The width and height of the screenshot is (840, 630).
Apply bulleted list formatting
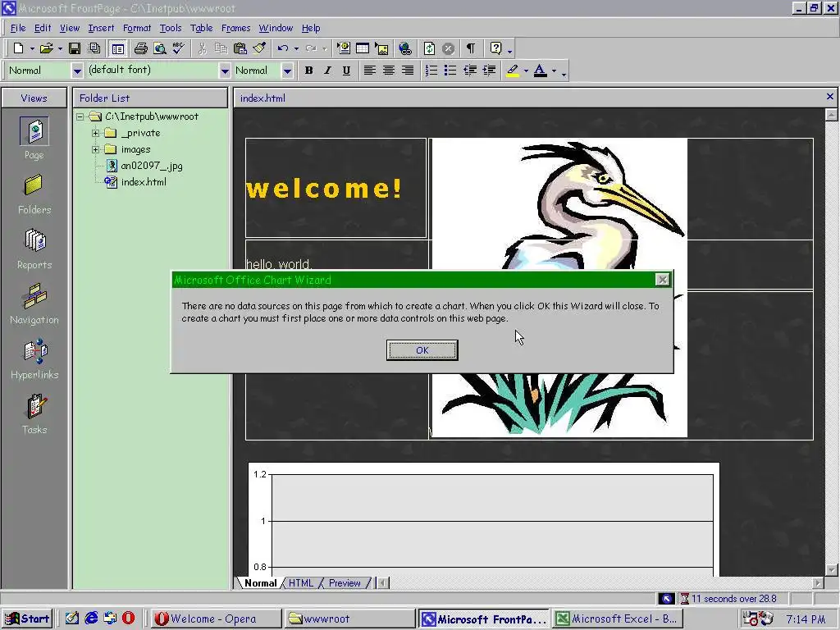pyautogui.click(x=450, y=71)
